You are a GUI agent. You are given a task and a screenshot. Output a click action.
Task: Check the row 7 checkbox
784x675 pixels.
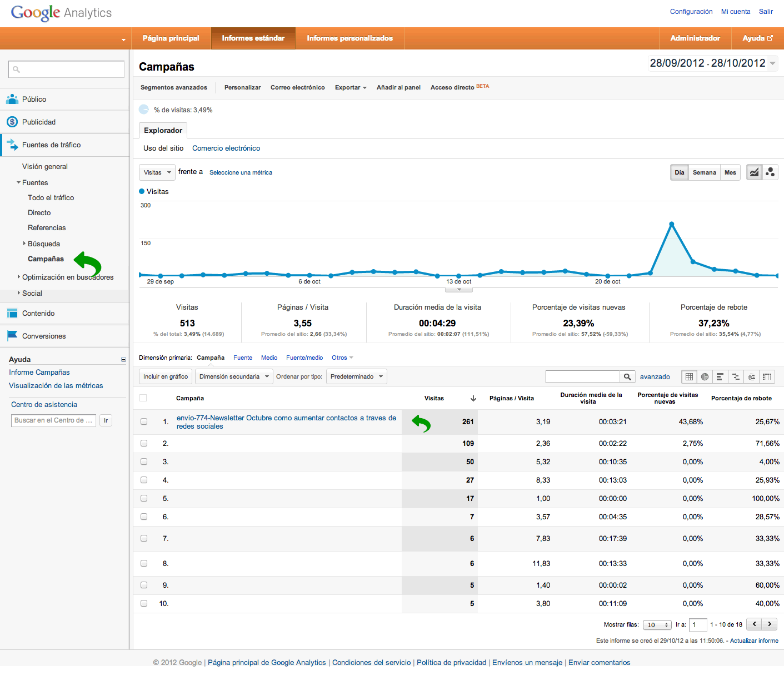(144, 538)
